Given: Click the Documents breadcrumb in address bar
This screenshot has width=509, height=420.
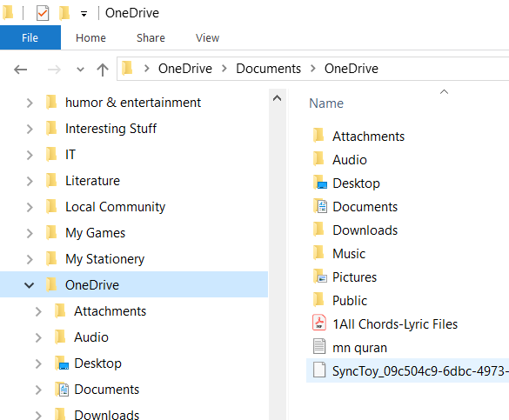Looking at the screenshot, I should coord(269,69).
